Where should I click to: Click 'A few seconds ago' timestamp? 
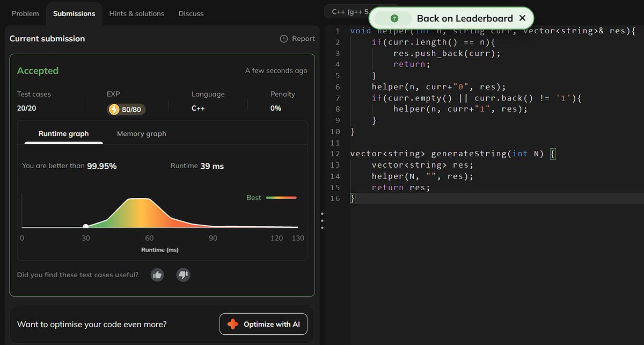tap(276, 70)
